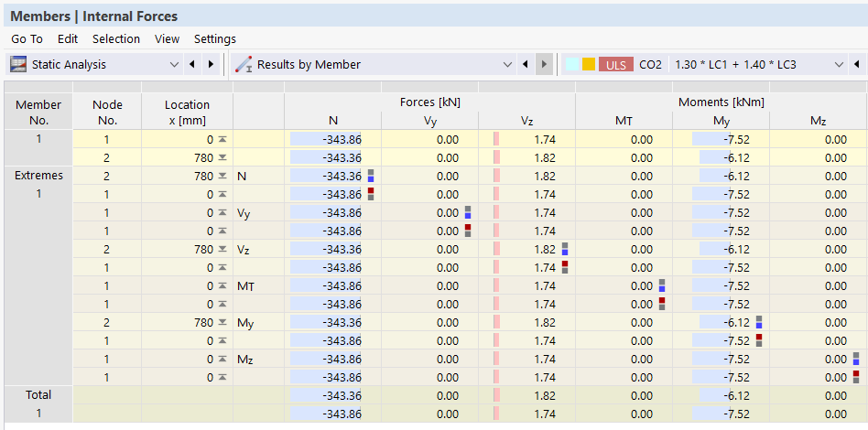Click next results table arrow
The height and width of the screenshot is (430, 868).
click(545, 64)
